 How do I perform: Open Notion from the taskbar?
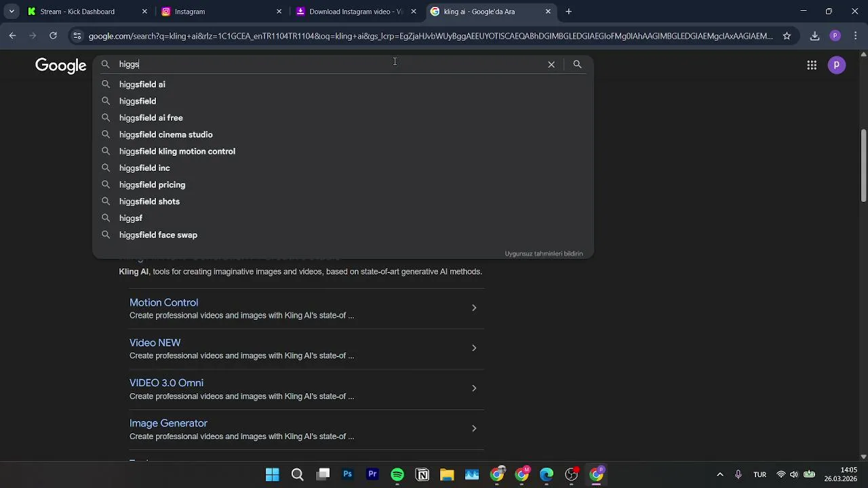coord(422,474)
